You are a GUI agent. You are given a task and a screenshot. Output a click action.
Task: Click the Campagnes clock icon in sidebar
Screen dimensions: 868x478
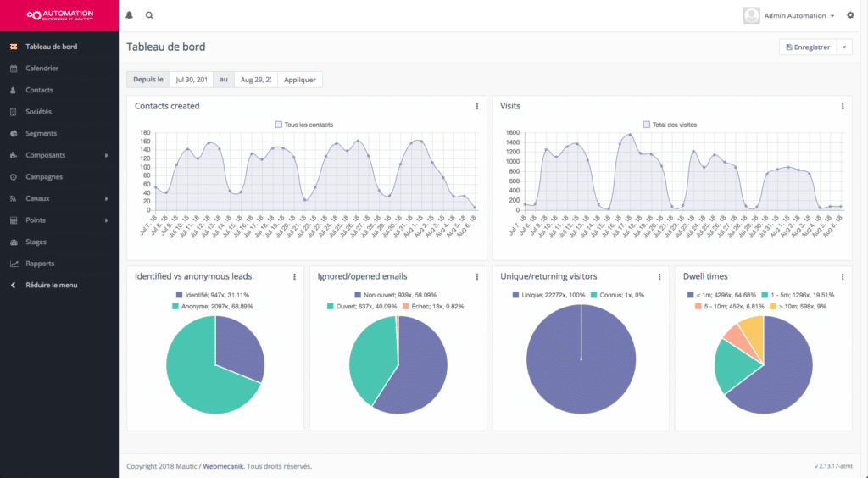[x=13, y=177]
